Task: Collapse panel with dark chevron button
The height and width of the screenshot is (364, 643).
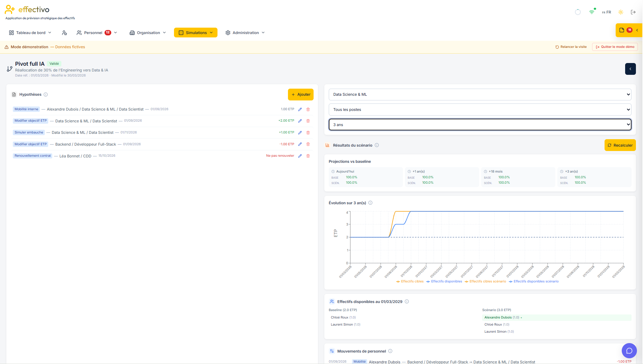Action: 630,69
